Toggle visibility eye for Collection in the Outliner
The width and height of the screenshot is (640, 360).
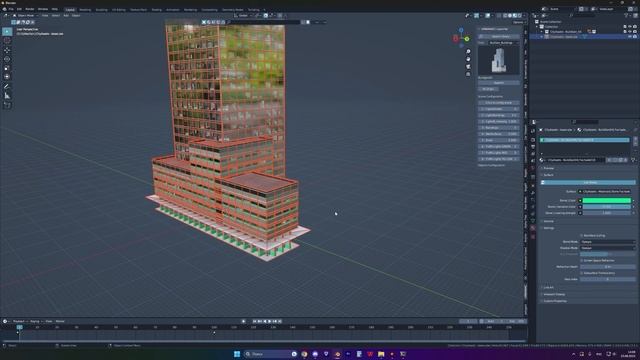click(x=630, y=27)
